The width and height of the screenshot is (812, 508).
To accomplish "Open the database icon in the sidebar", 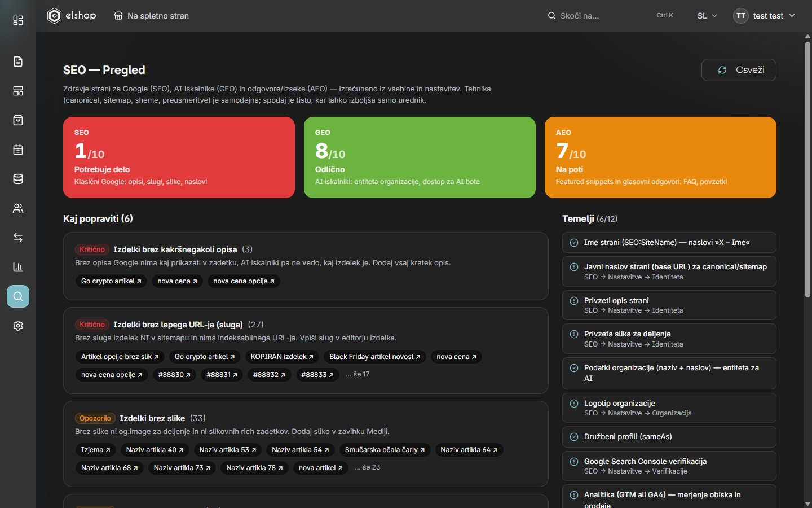I will (18, 179).
